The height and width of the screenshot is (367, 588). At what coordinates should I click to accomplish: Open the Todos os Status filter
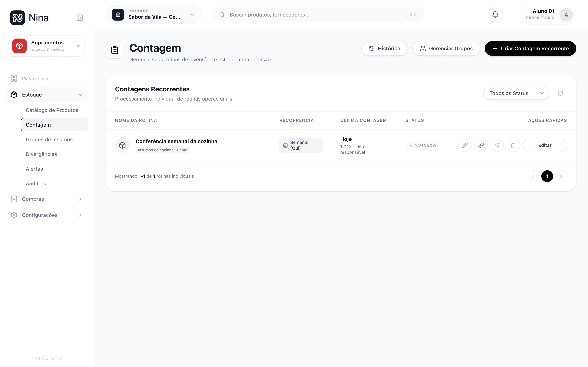516,93
